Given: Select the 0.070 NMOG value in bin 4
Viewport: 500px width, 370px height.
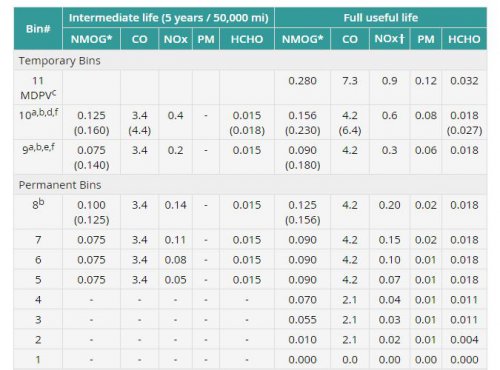Looking at the screenshot, I should (x=303, y=300).
